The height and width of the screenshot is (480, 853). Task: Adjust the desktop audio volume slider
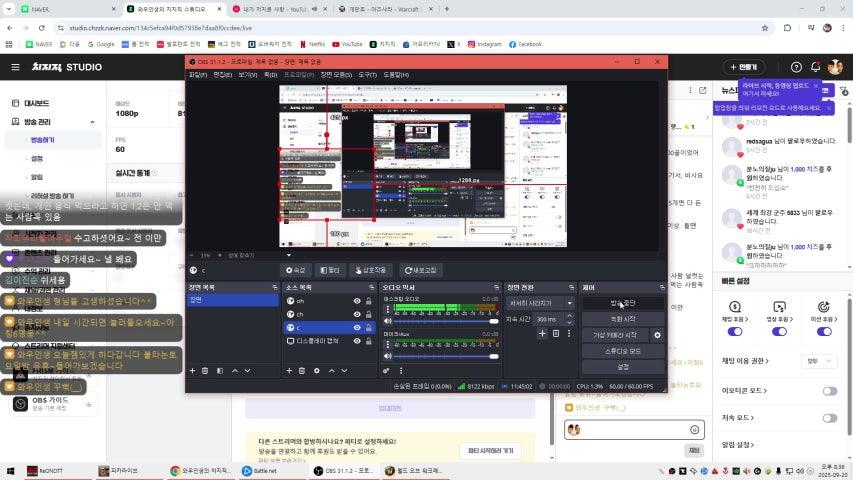(x=446, y=321)
